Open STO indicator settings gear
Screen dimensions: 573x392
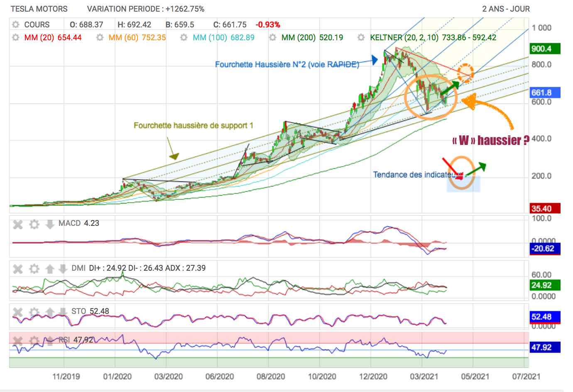[x=34, y=312]
